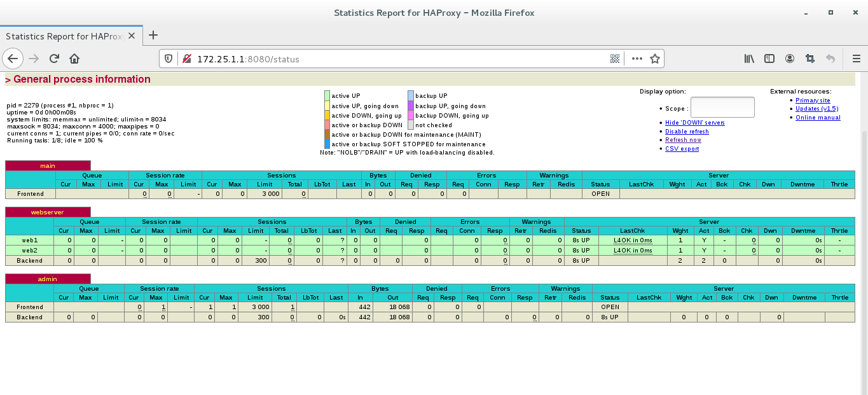Click web1's '8s UP' status cell
868x395 pixels.
(581, 240)
